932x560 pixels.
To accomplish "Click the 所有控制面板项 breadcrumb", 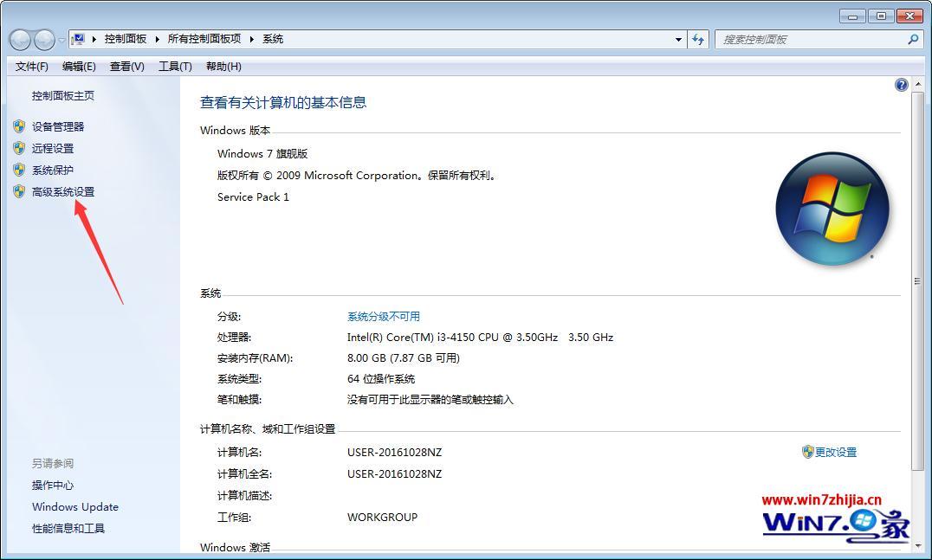I will [x=204, y=39].
